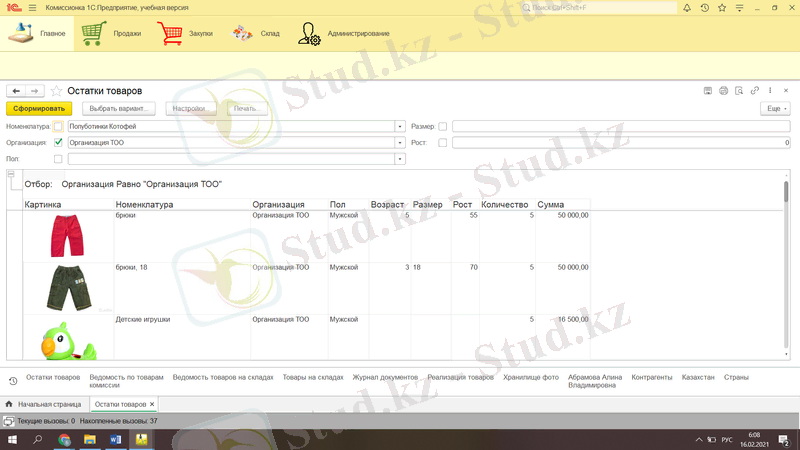
Task: Open the Еще dropdown menu
Action: click(776, 109)
